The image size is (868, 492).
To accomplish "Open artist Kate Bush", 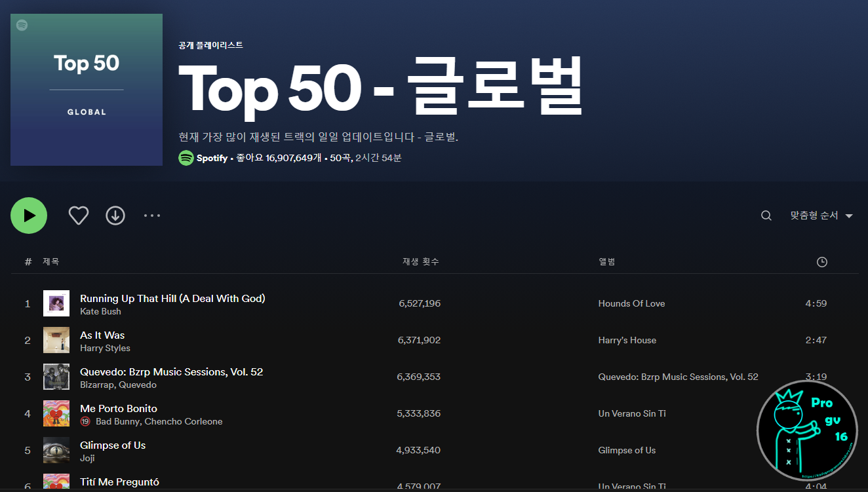I will point(100,312).
